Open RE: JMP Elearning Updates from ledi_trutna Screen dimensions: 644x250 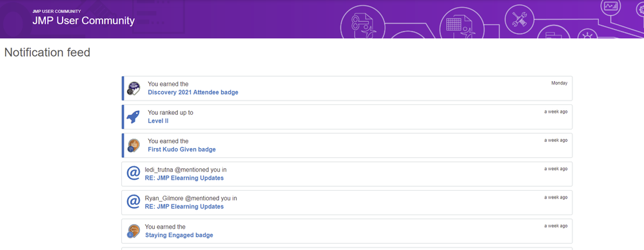[x=184, y=178]
